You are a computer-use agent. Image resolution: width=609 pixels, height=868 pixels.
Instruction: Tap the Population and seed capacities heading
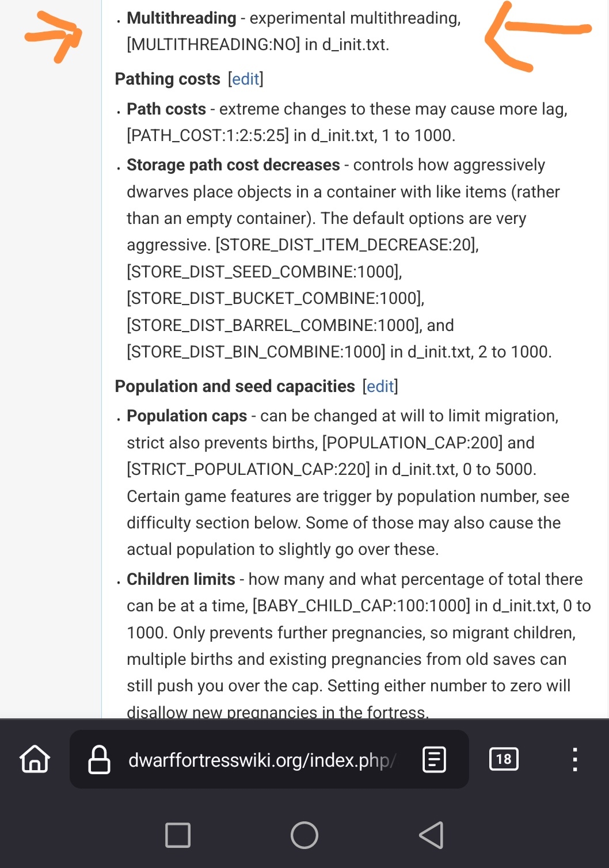click(235, 386)
